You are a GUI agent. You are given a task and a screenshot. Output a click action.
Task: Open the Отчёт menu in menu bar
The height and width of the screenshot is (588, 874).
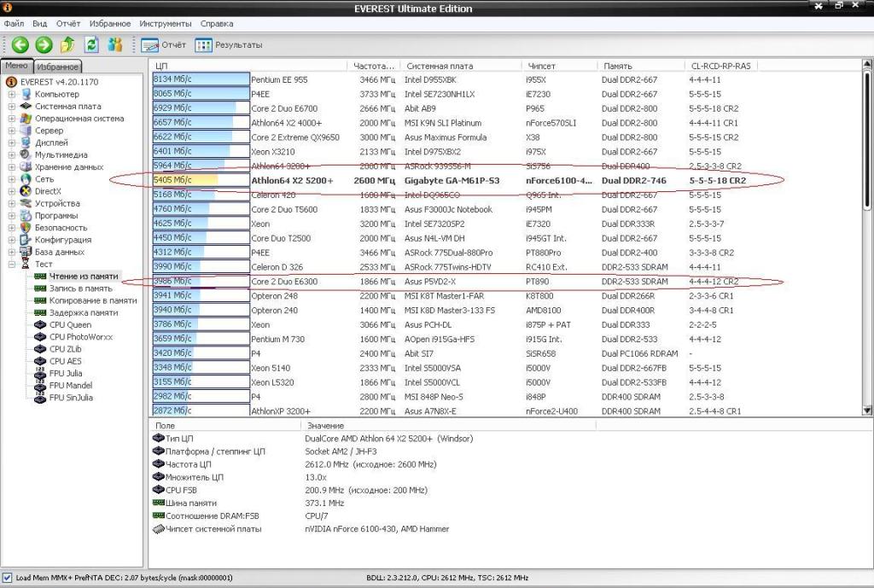(x=68, y=24)
